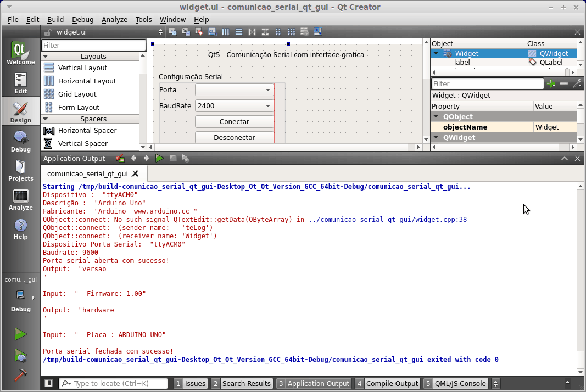Click the Conectar button on form
The image size is (586, 392).
pos(235,122)
